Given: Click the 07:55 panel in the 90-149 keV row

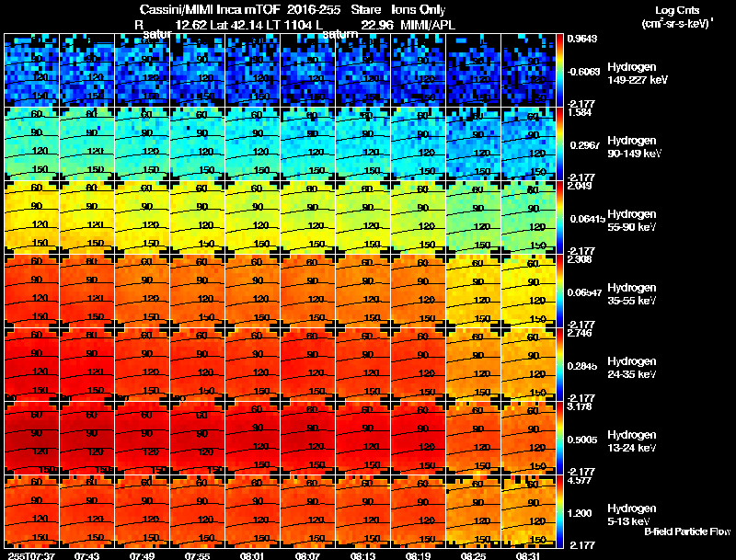Looking at the screenshot, I should click(x=197, y=144).
